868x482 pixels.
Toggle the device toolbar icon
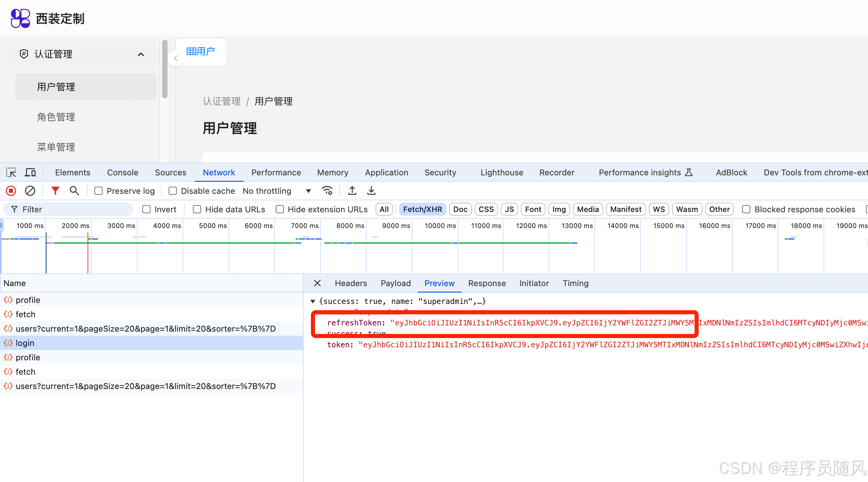click(30, 173)
